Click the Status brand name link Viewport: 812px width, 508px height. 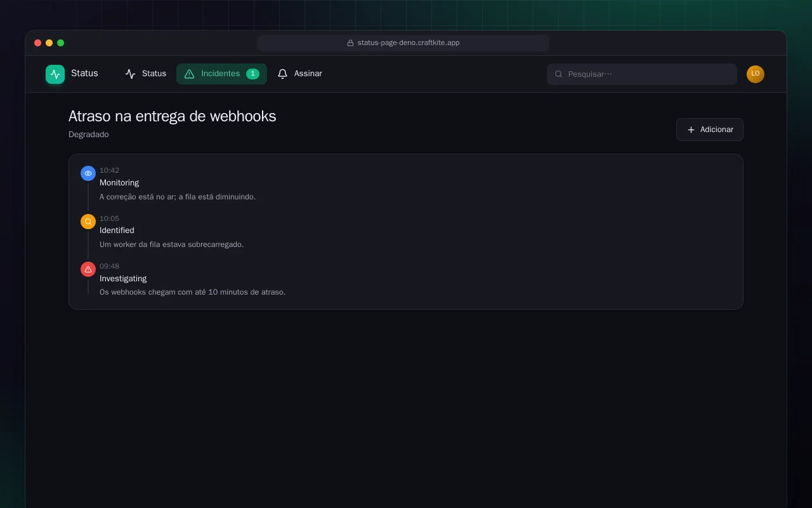84,74
